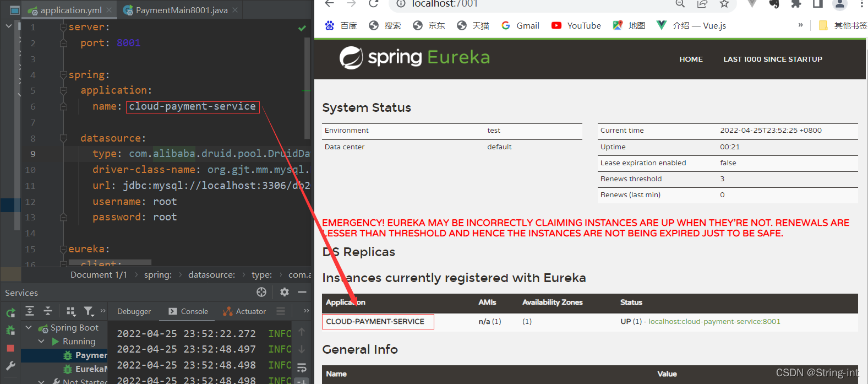This screenshot has width=868, height=384.
Task: Click the zoom magnifier in address bar
Action: click(x=680, y=4)
